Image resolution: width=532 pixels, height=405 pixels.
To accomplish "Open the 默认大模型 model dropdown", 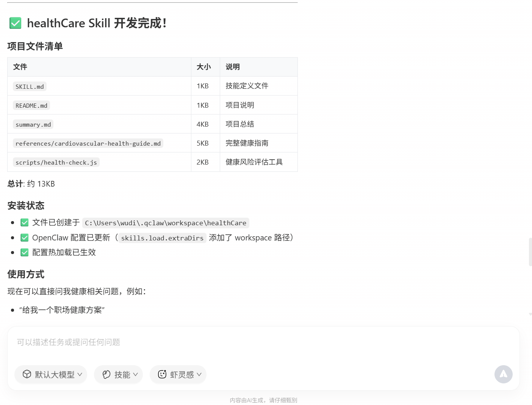I will pyautogui.click(x=50, y=374).
